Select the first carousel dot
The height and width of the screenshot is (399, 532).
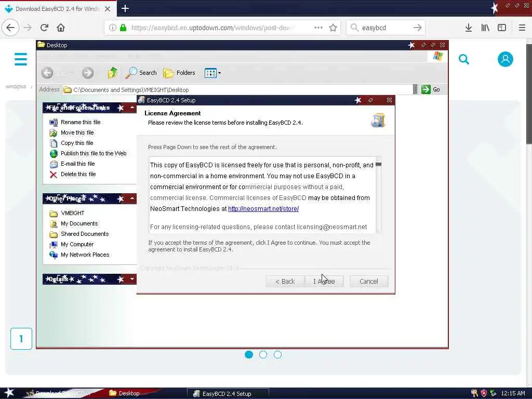coord(249,354)
